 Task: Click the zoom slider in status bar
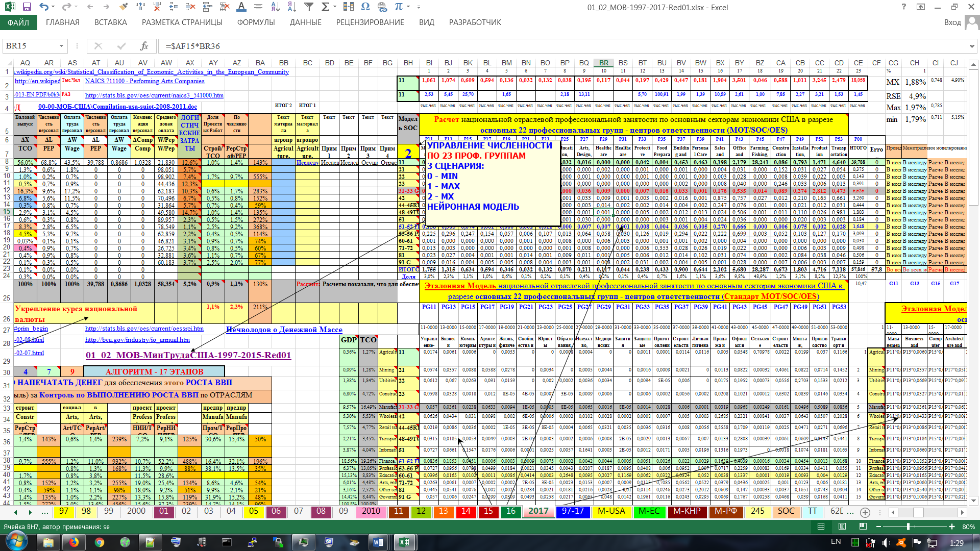[908, 527]
